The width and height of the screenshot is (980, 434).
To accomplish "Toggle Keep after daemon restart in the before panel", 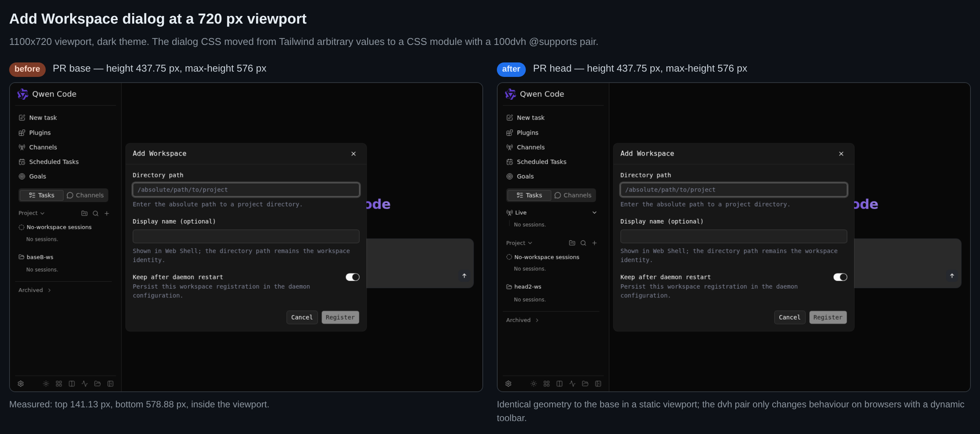I will click(352, 277).
